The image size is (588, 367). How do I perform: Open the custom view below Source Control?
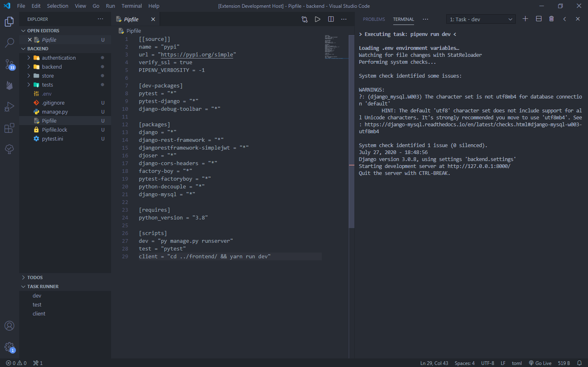[9, 85]
